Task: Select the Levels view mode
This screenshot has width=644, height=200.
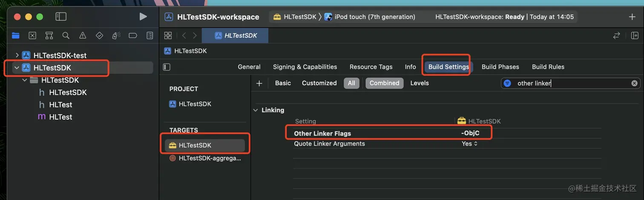Action: click(420, 83)
